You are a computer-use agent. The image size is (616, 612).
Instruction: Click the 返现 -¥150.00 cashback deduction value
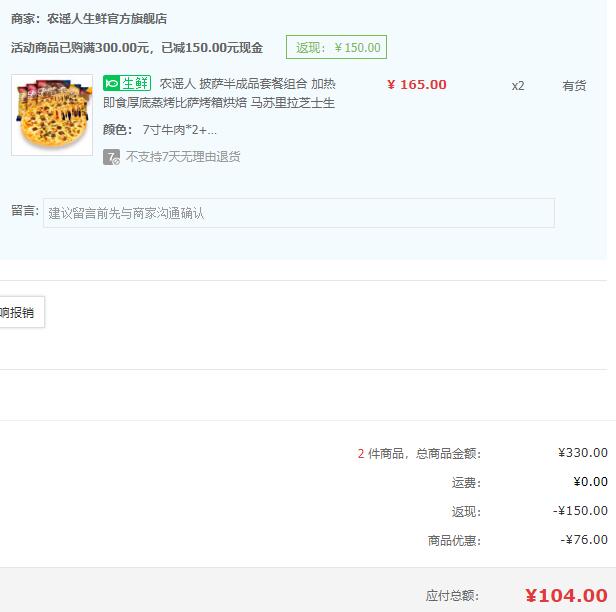(580, 511)
